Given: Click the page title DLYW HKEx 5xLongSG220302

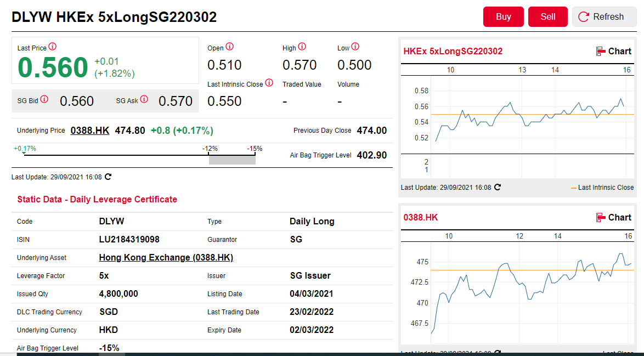Looking at the screenshot, I should pos(114,17).
